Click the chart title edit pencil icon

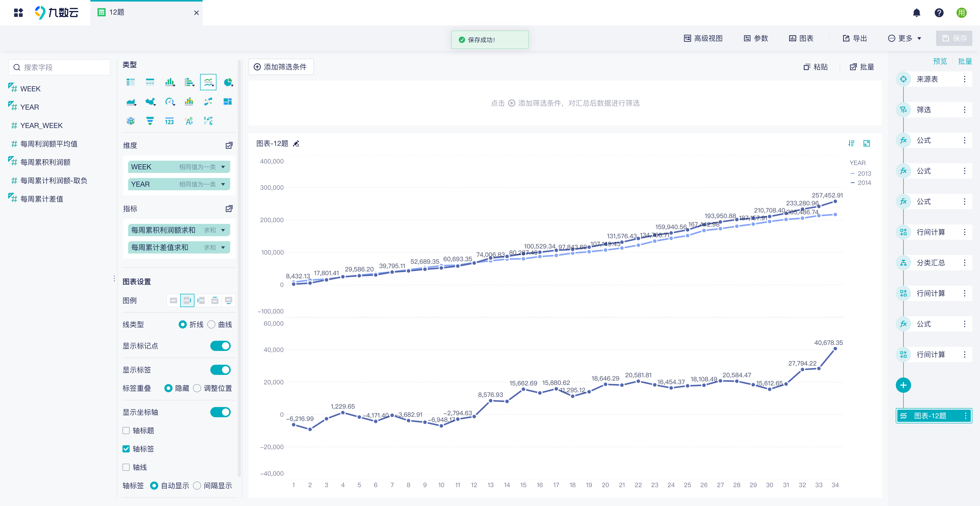pos(296,143)
